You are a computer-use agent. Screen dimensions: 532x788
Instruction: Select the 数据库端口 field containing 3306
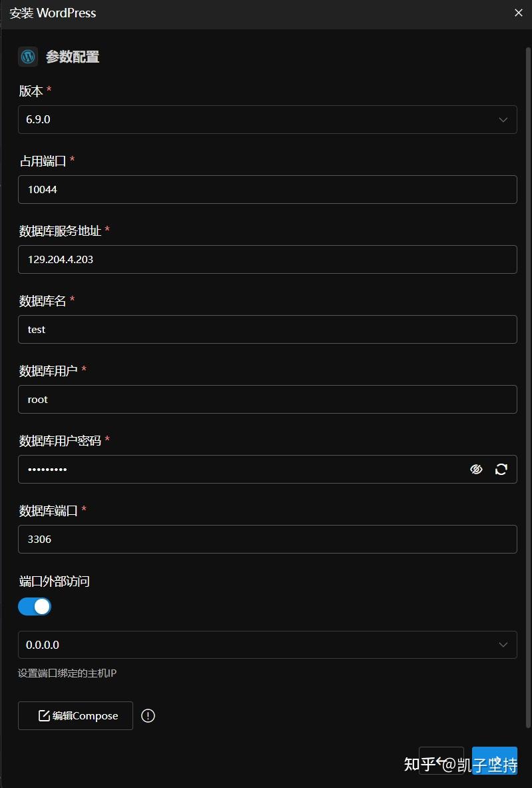[266, 539]
